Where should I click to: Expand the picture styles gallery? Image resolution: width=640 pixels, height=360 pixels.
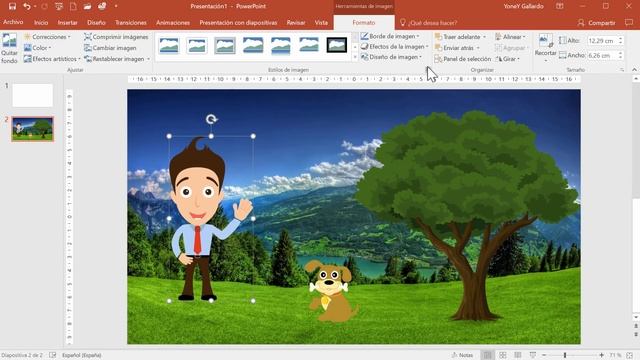point(355,58)
